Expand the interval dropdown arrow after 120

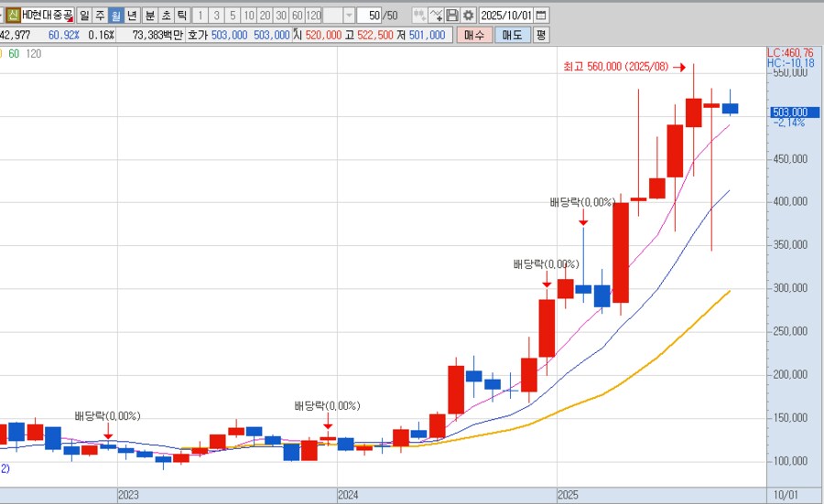[x=348, y=16]
